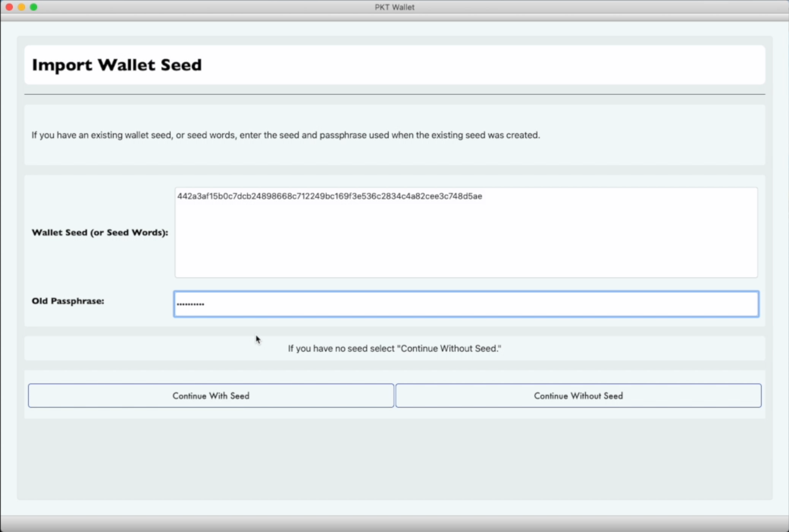Click the existing wallet seed instruction text
Viewport: 789px width, 532px height.
285,135
